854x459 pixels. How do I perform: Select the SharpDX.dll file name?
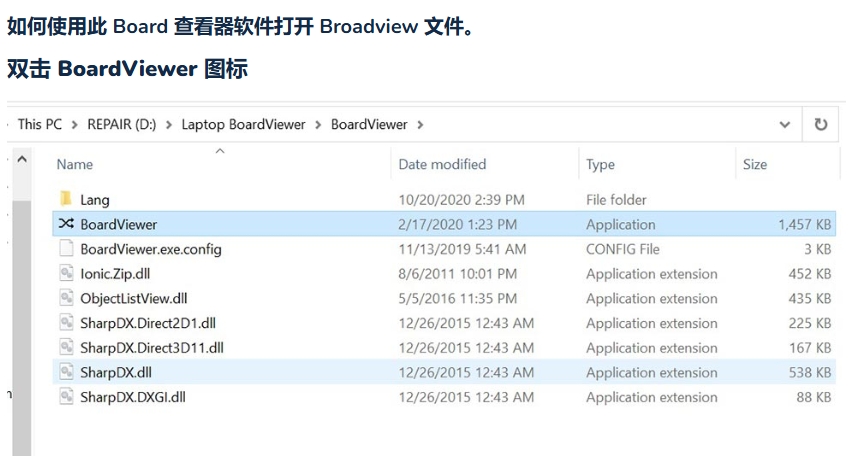pos(116,372)
